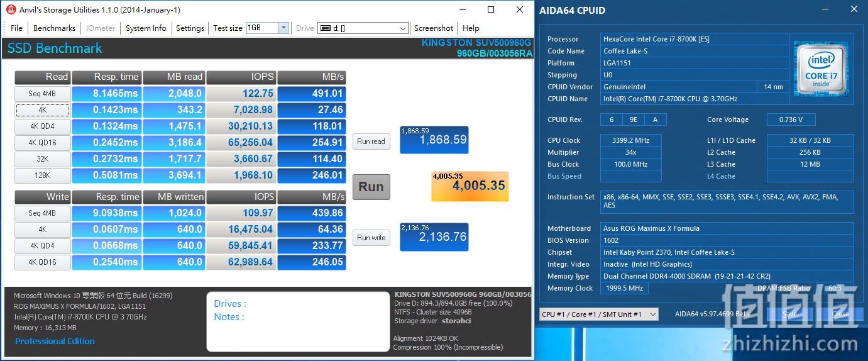Expand the Test size 1GB dropdown
Image resolution: width=868 pixels, height=361 pixels.
pyautogui.click(x=283, y=28)
